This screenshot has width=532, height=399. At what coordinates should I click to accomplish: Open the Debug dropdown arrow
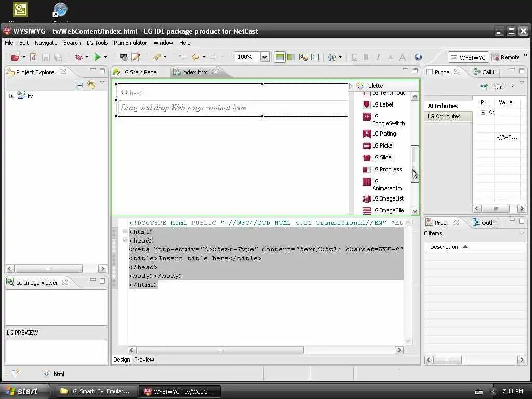click(x=87, y=57)
